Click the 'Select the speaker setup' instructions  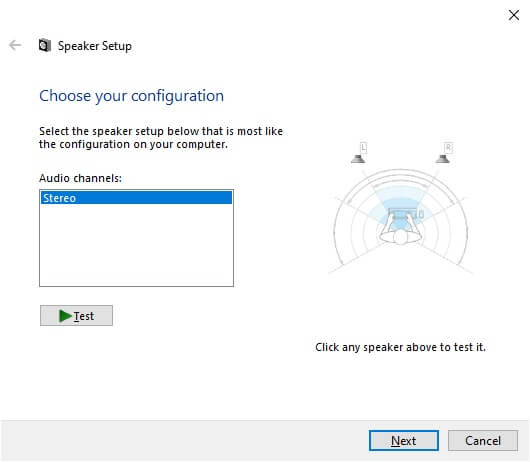pos(161,138)
